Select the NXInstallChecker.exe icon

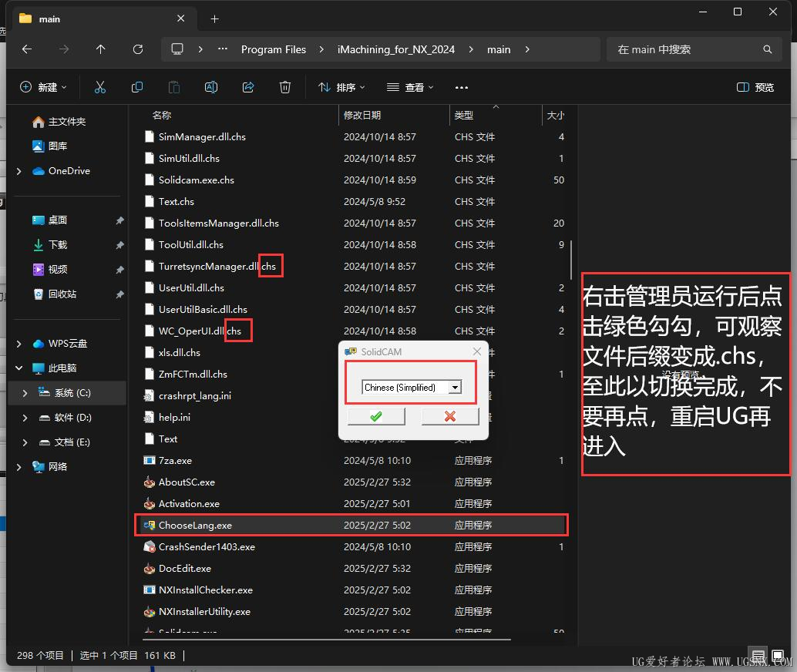click(x=149, y=590)
